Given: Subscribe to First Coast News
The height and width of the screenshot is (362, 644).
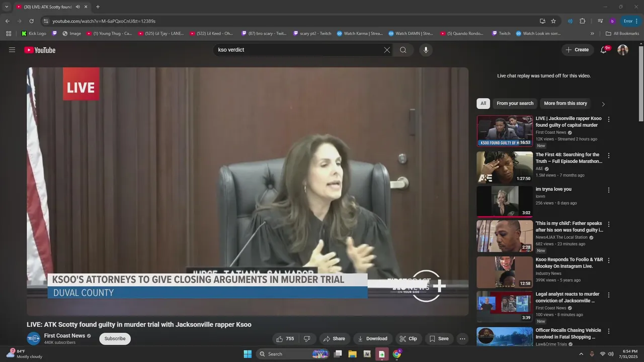Looking at the screenshot, I should (x=115, y=338).
